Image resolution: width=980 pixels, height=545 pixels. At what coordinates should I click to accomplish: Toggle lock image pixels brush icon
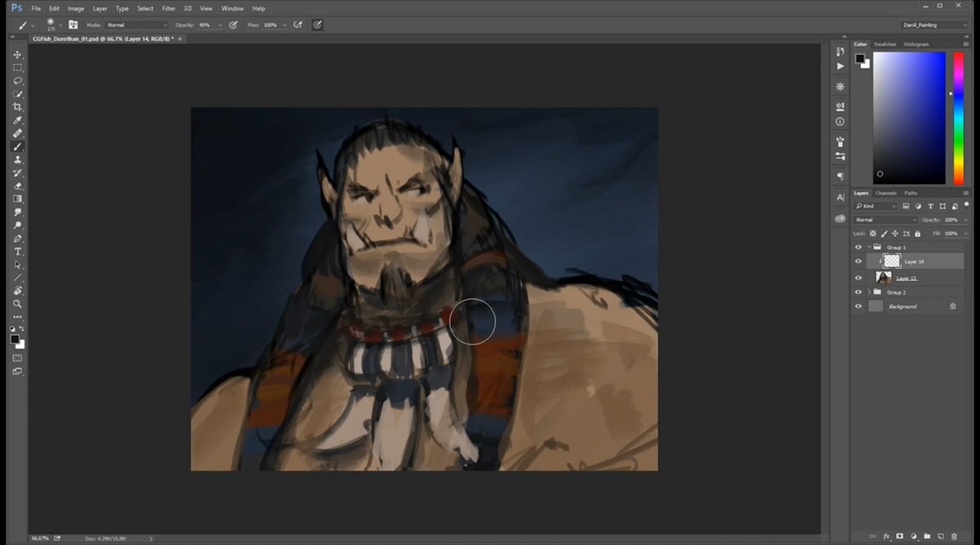[x=884, y=234]
